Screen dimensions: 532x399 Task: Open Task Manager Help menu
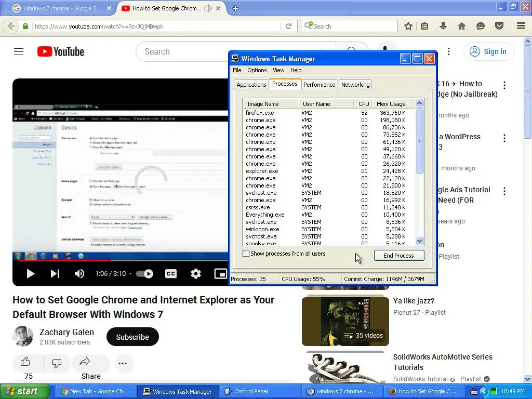click(296, 70)
